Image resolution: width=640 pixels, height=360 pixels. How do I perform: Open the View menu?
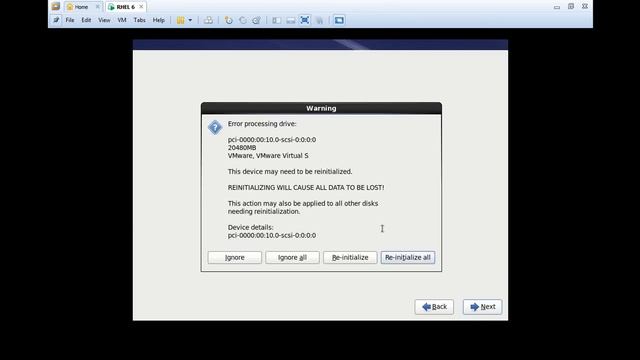click(x=104, y=20)
